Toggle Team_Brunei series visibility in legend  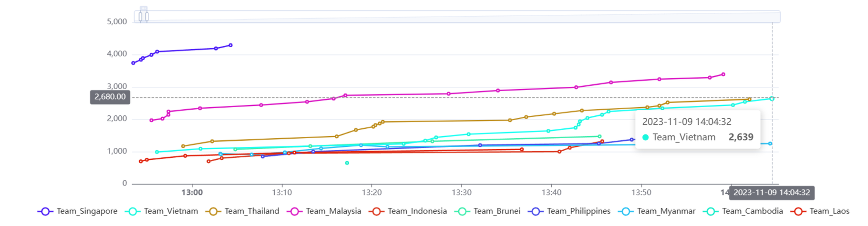tap(496, 211)
